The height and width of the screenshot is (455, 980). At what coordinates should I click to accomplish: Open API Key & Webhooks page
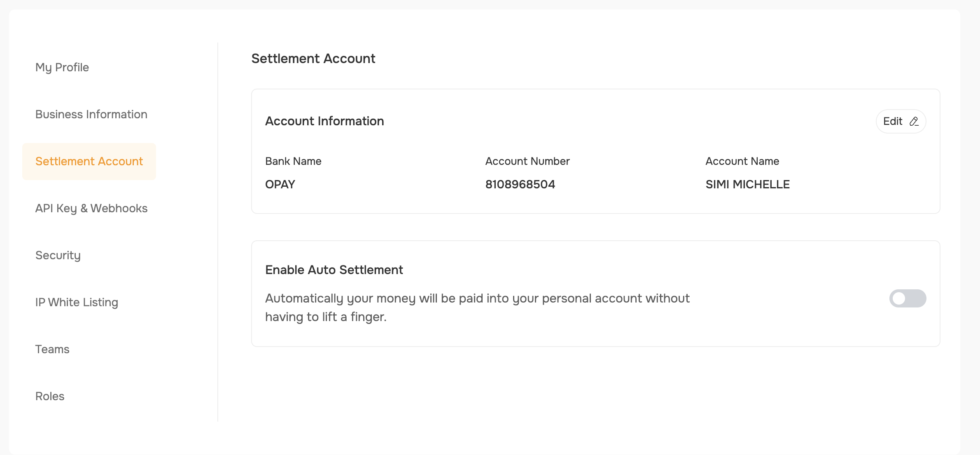pos(91,208)
